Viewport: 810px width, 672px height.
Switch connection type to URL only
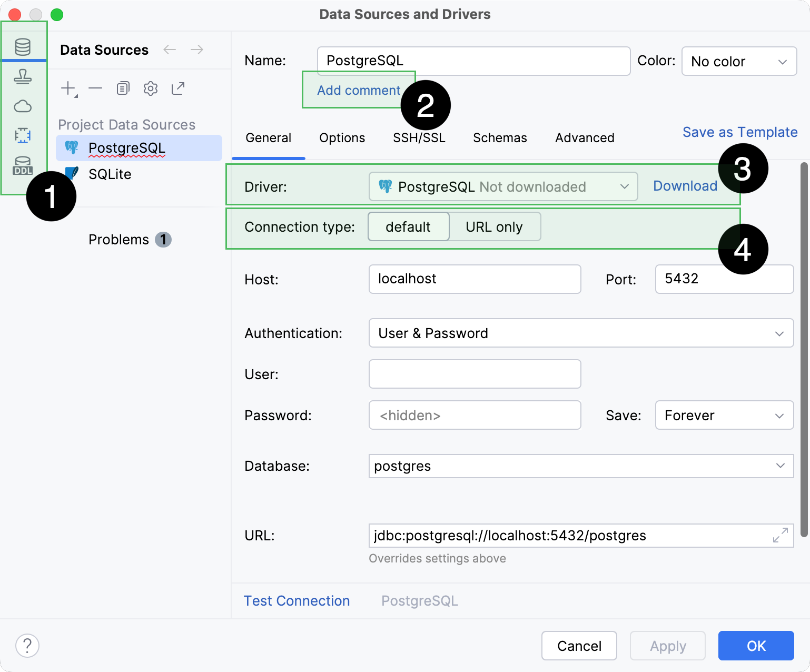(494, 226)
